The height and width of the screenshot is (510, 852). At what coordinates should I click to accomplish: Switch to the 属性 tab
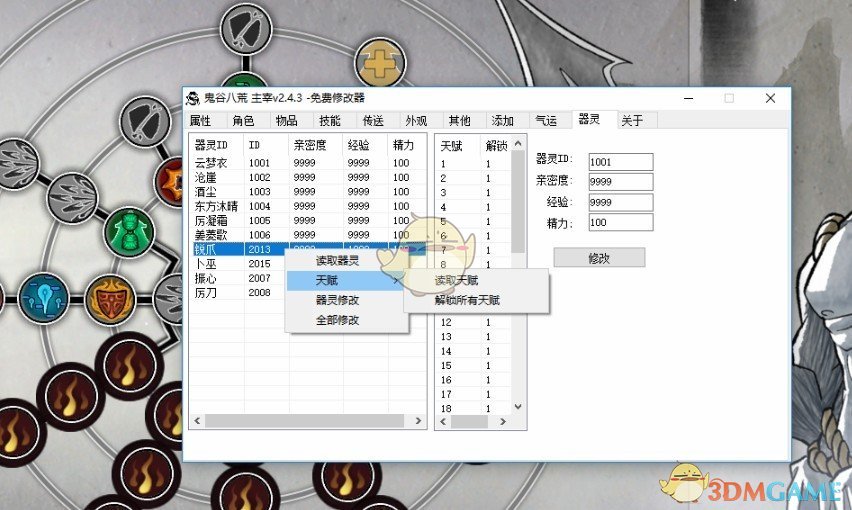[x=200, y=121]
